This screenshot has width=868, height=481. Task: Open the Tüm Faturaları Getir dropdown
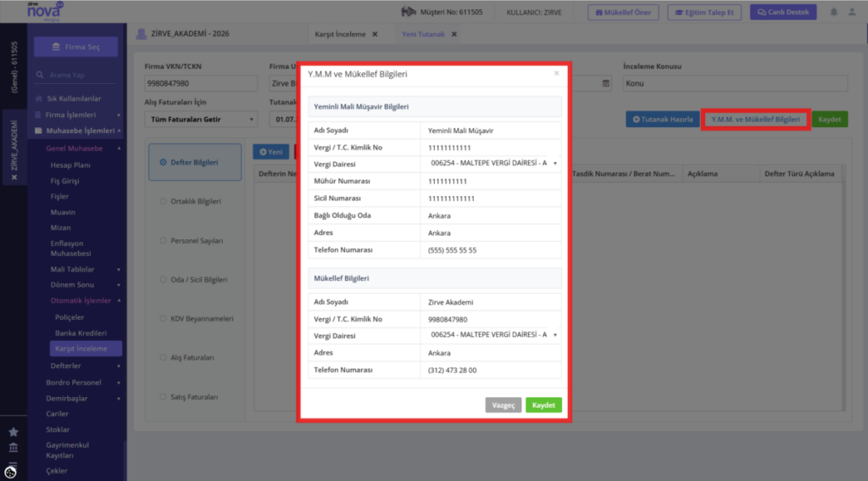(201, 119)
